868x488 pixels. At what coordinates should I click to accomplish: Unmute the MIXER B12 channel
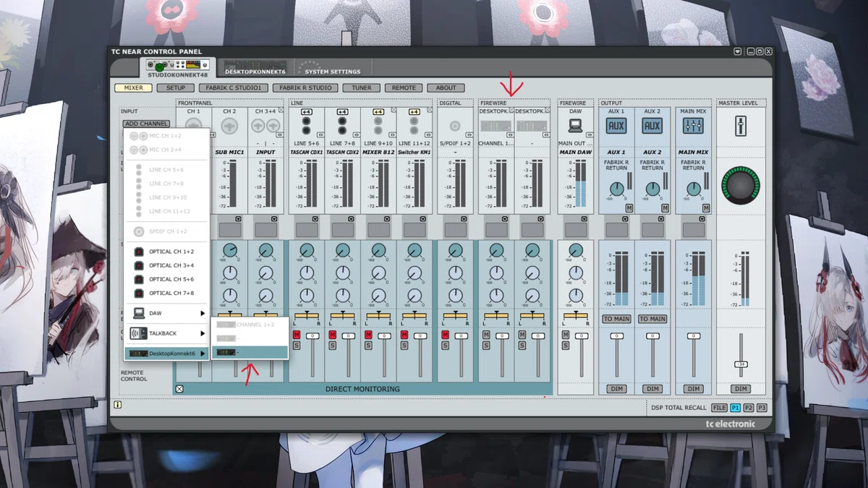click(369, 335)
